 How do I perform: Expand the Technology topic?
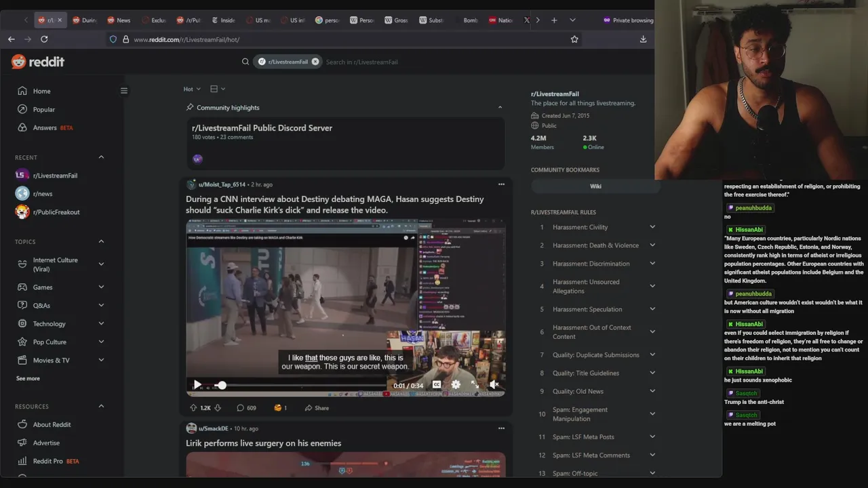click(101, 324)
